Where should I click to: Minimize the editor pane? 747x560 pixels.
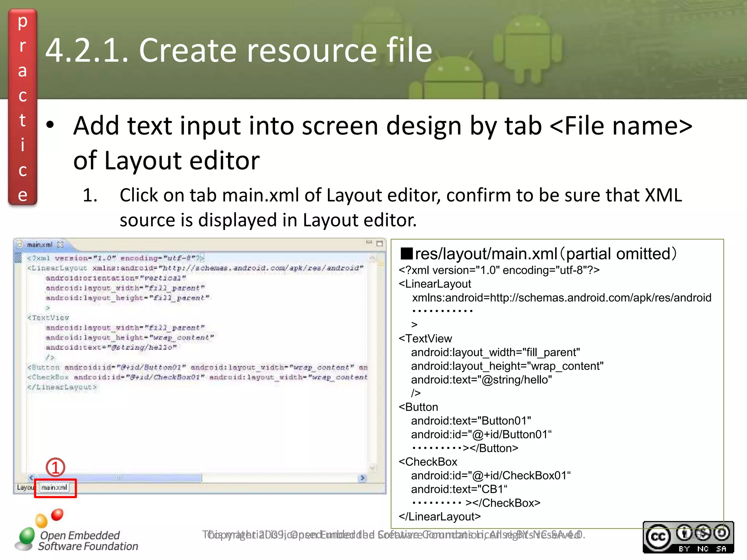point(369,242)
